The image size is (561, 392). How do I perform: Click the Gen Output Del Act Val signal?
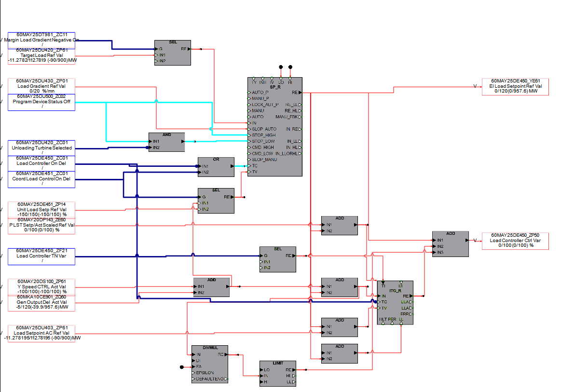pyautogui.click(x=41, y=303)
